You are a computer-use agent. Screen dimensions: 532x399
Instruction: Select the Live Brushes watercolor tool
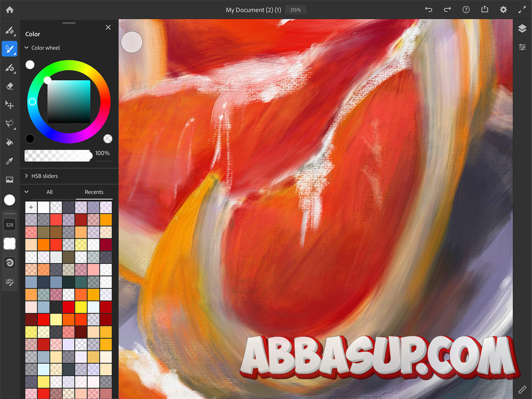(9, 49)
